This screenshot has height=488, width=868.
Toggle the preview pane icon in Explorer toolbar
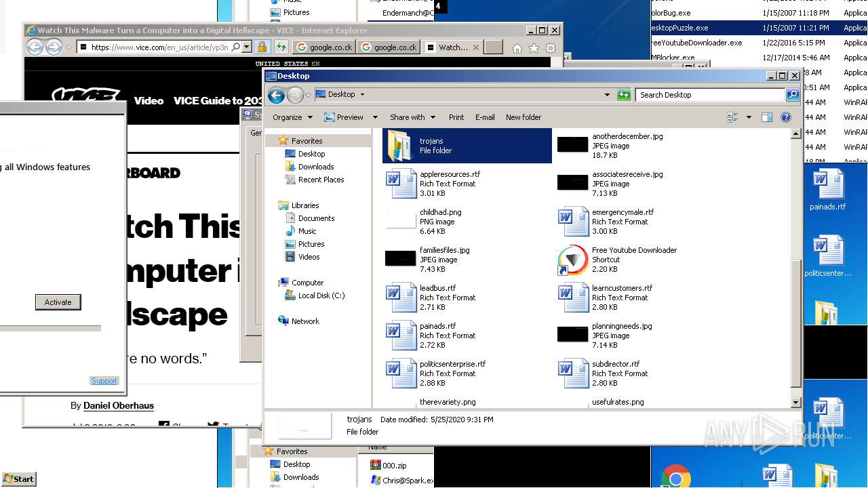[767, 117]
